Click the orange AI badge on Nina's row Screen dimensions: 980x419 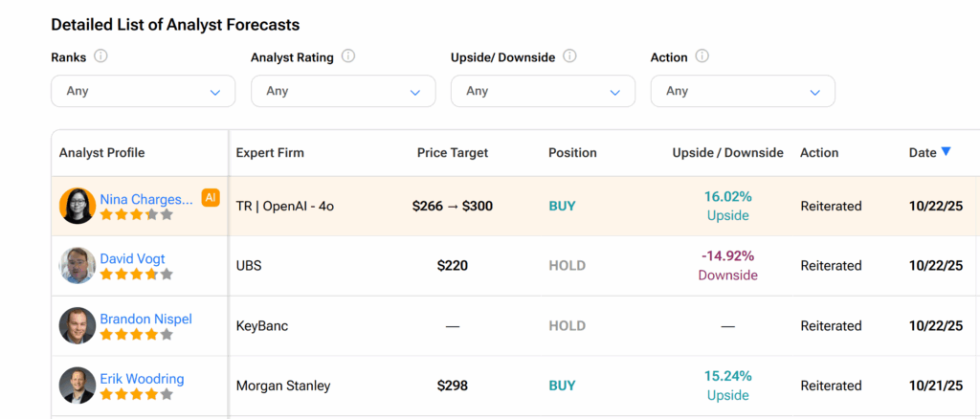pyautogui.click(x=211, y=198)
